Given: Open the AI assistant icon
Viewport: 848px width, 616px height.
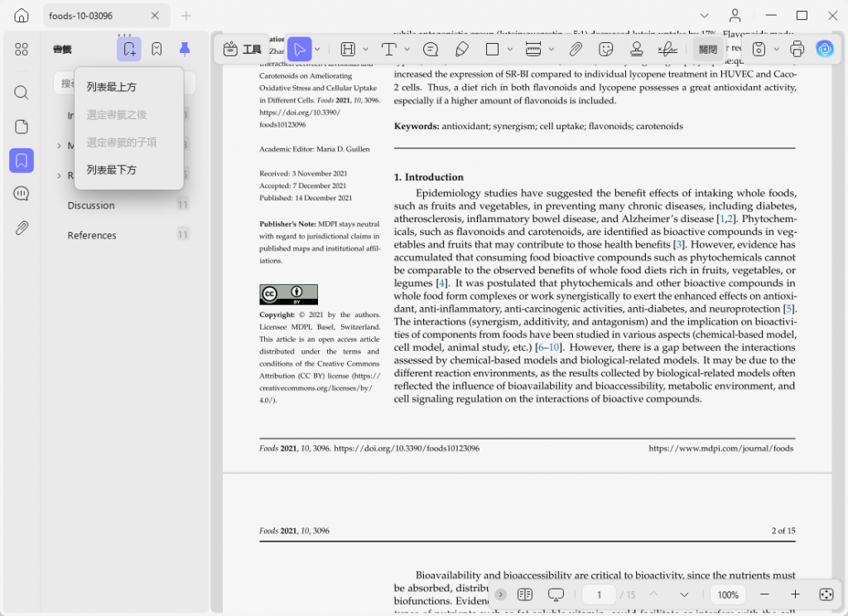Looking at the screenshot, I should coord(825,49).
